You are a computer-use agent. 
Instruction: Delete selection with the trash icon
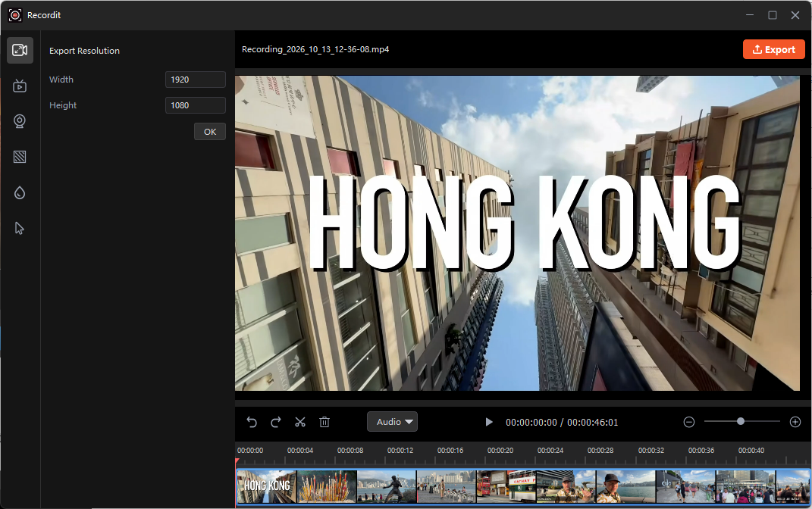coord(324,422)
